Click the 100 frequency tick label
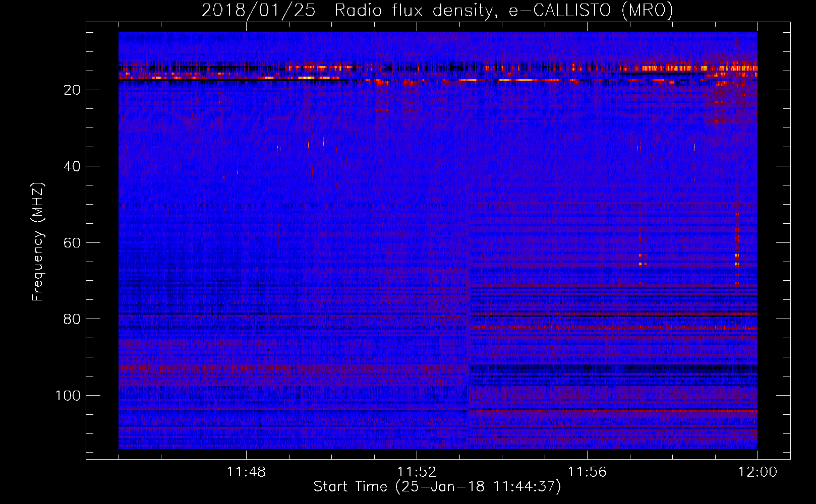This screenshot has width=816, height=504. click(68, 396)
